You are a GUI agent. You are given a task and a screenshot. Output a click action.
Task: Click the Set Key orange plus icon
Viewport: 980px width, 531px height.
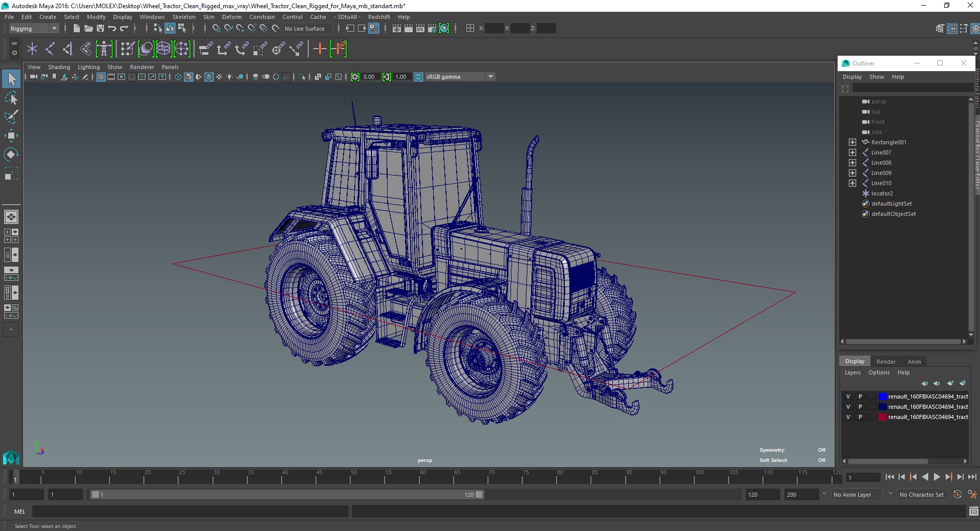[319, 49]
